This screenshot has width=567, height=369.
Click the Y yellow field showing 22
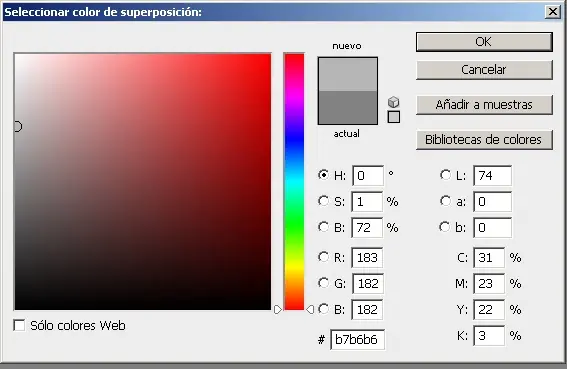click(489, 310)
